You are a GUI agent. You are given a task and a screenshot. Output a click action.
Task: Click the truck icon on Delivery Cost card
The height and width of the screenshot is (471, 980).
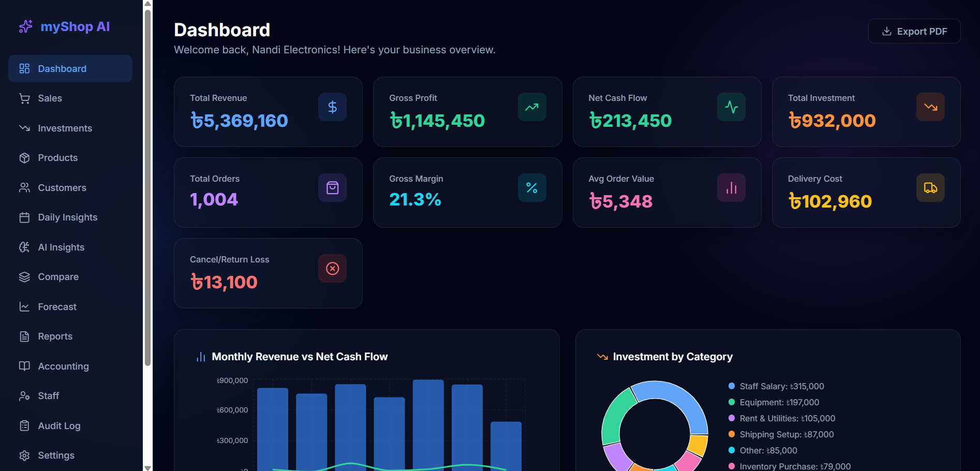click(x=930, y=188)
